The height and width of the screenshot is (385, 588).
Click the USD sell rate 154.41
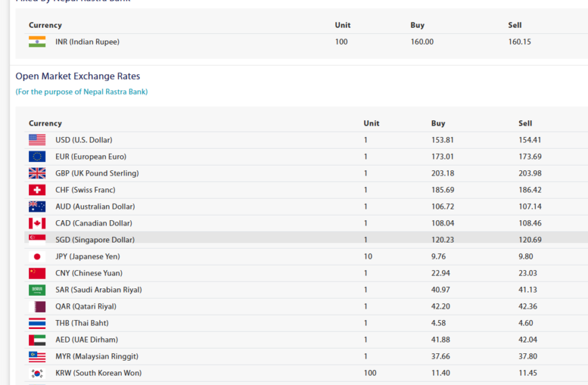[530, 140]
